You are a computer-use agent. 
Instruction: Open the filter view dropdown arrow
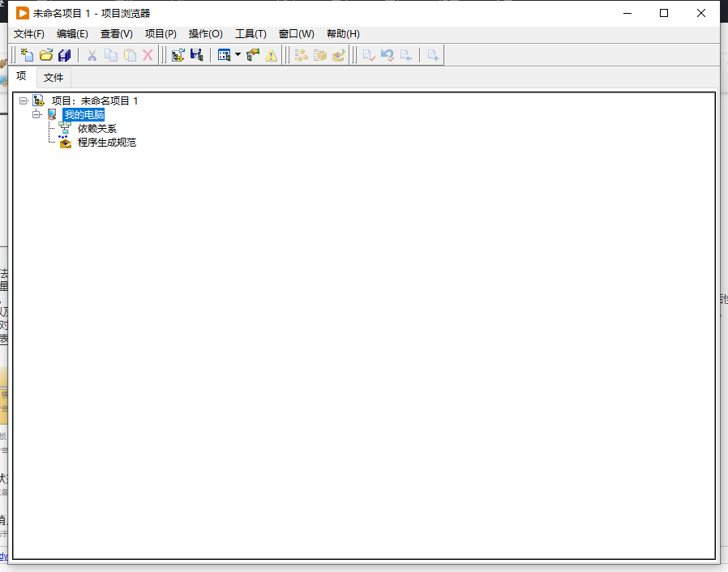point(238,55)
